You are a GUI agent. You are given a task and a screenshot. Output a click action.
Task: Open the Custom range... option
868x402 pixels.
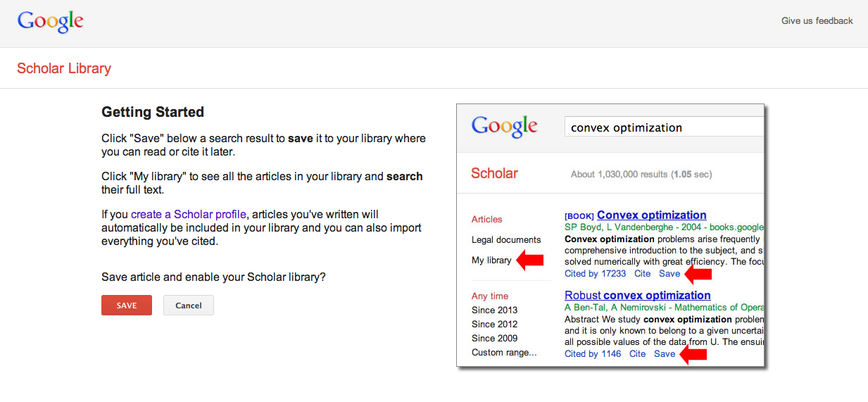(504, 353)
